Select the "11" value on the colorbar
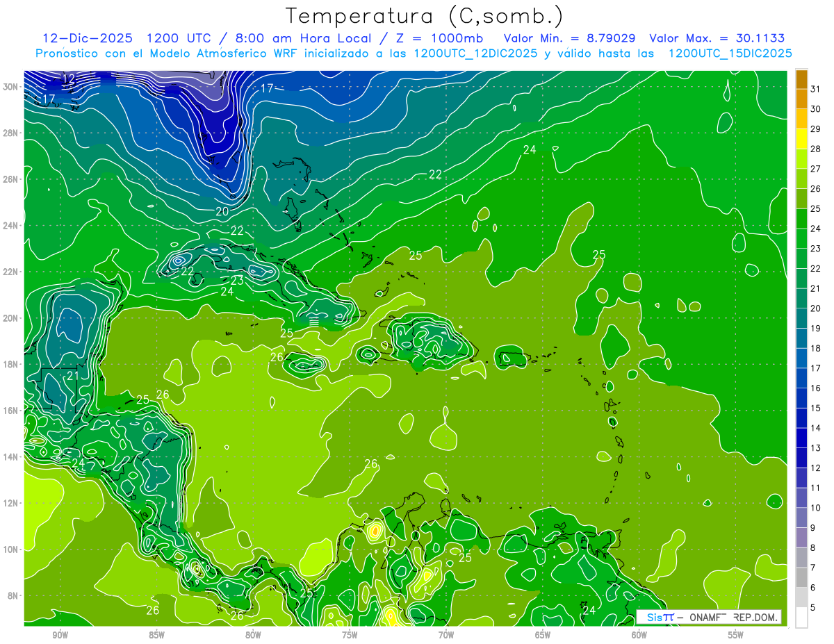The image size is (834, 644). tap(816, 488)
